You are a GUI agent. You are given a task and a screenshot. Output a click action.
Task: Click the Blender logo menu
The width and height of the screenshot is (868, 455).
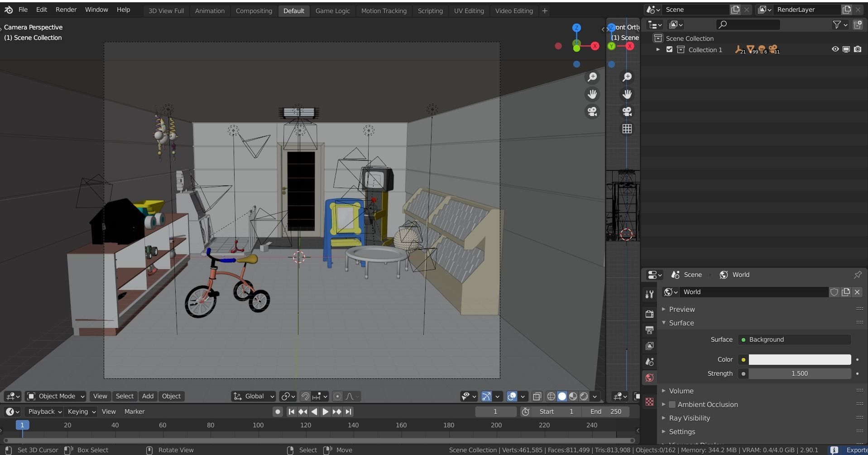pos(9,10)
